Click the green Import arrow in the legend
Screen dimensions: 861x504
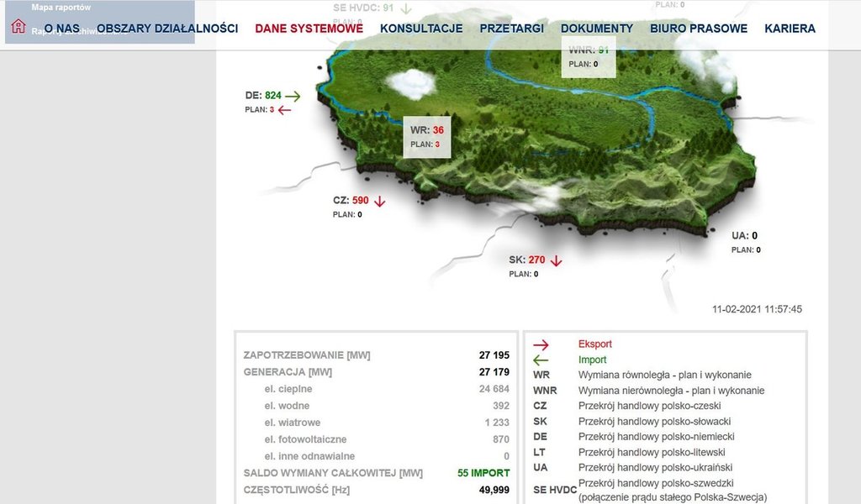coord(541,360)
